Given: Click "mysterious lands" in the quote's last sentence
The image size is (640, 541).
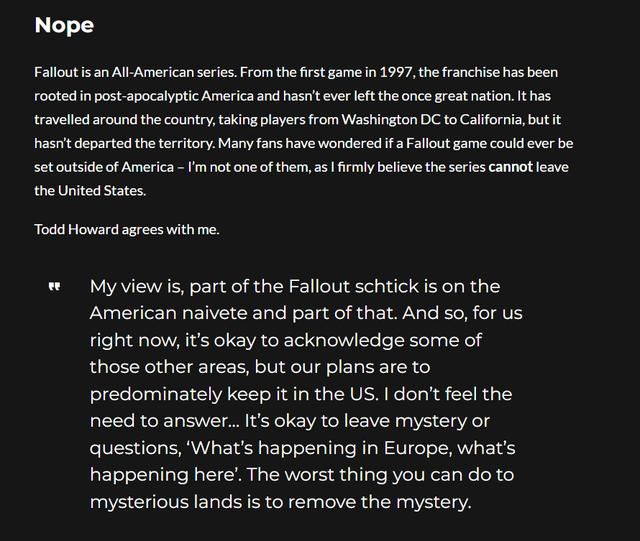Looking at the screenshot, I should 168,502.
